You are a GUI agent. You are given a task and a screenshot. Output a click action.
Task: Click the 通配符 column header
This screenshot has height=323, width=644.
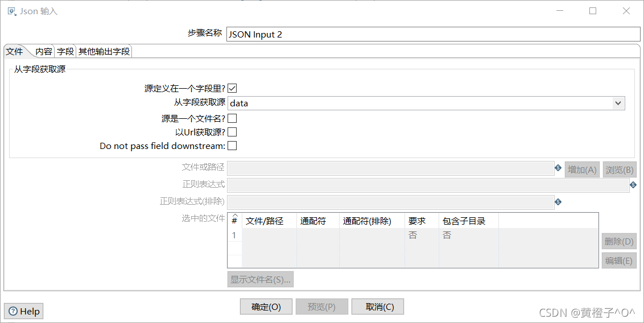click(x=318, y=221)
